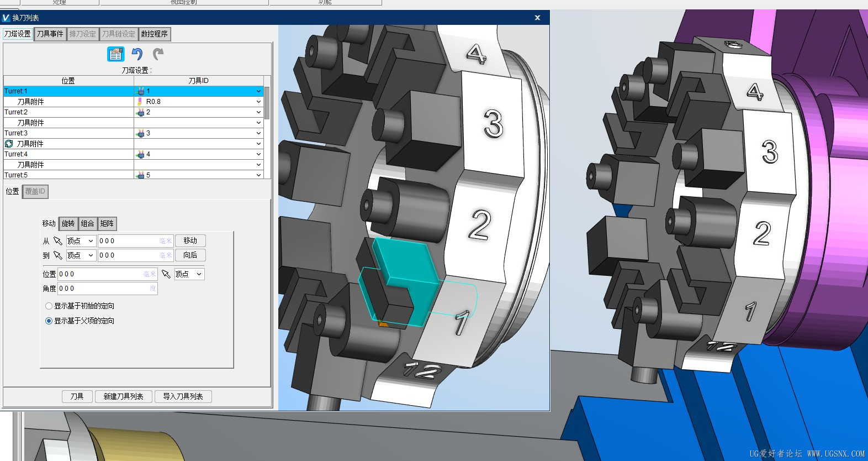This screenshot has height=461, width=868.
Task: Open the 组合 tab
Action: click(88, 224)
